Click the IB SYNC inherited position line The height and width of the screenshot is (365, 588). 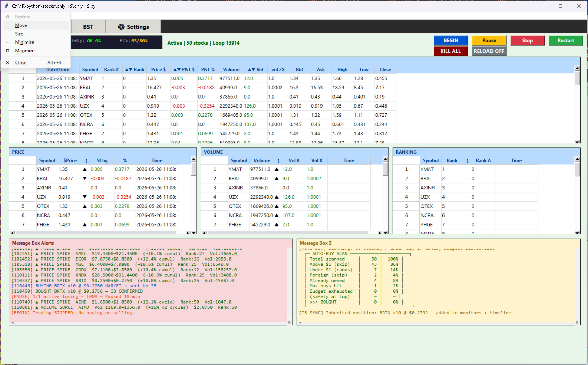click(x=405, y=313)
